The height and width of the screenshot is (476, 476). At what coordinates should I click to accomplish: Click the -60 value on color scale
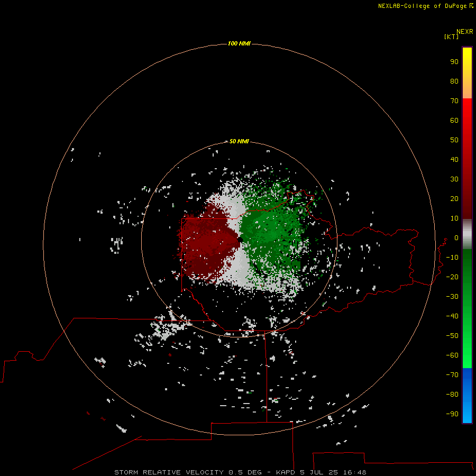click(452, 355)
